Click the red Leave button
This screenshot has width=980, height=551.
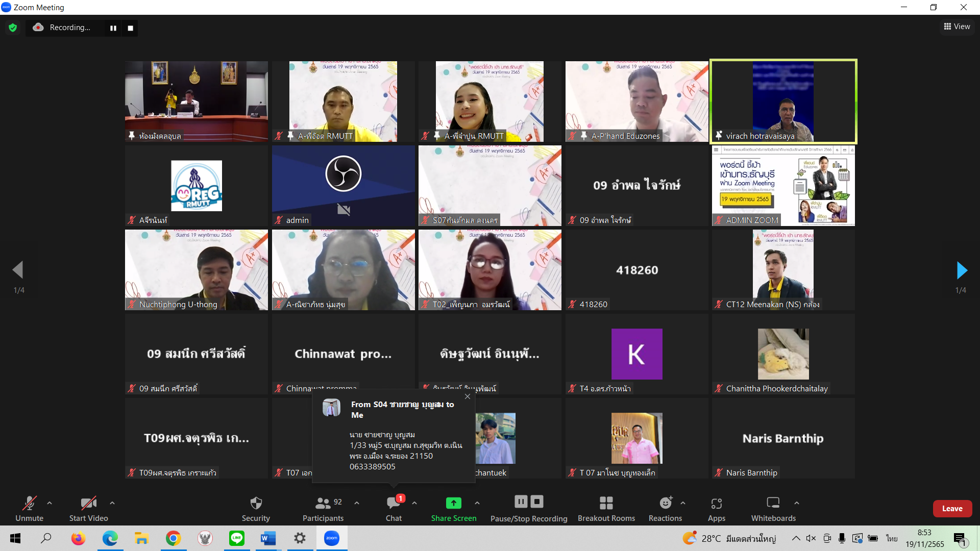(952, 509)
